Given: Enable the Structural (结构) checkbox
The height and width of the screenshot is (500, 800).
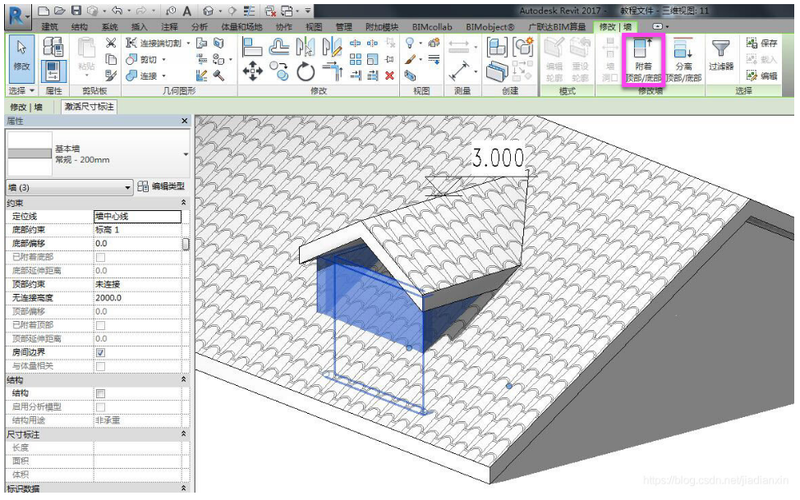Looking at the screenshot, I should [x=100, y=393].
